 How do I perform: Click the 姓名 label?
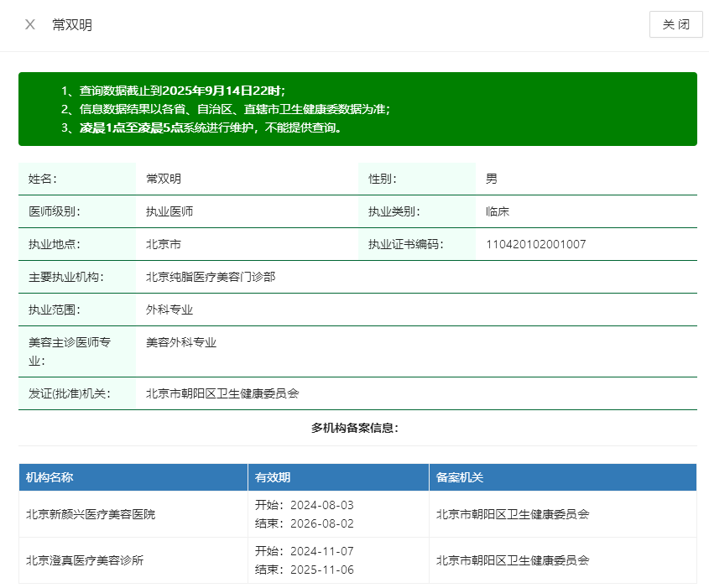click(x=43, y=179)
